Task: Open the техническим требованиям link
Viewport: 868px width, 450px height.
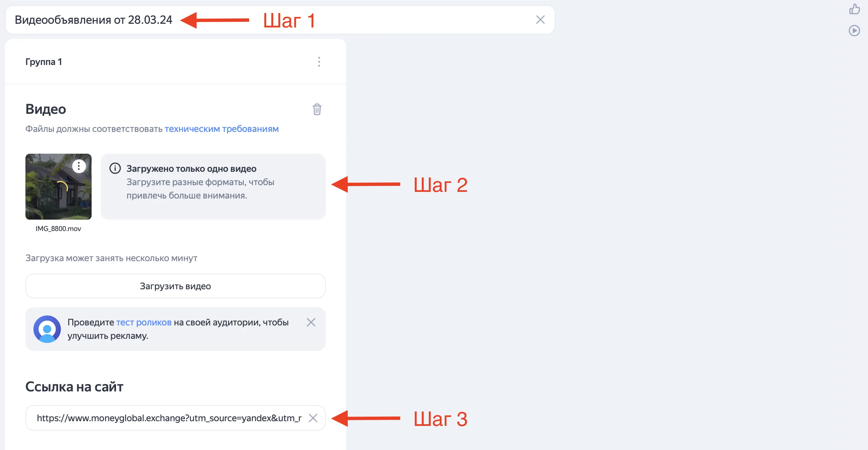Action: pos(221,129)
